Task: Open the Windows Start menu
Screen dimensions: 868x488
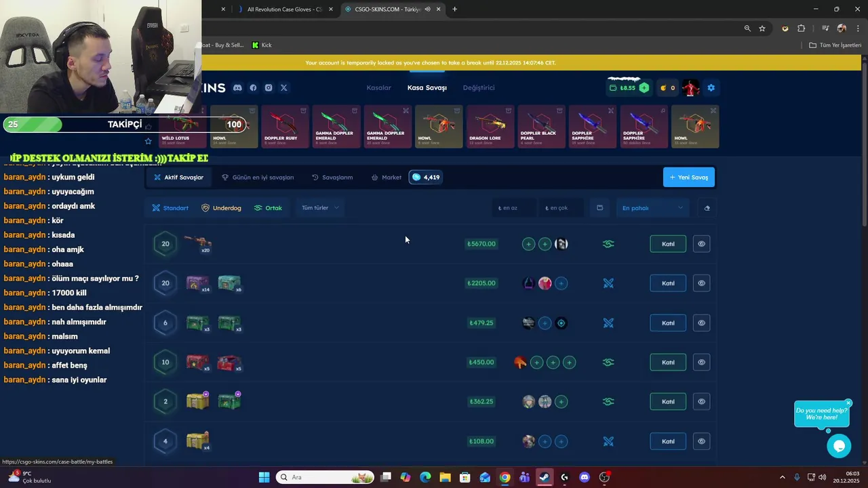Action: (x=264, y=477)
